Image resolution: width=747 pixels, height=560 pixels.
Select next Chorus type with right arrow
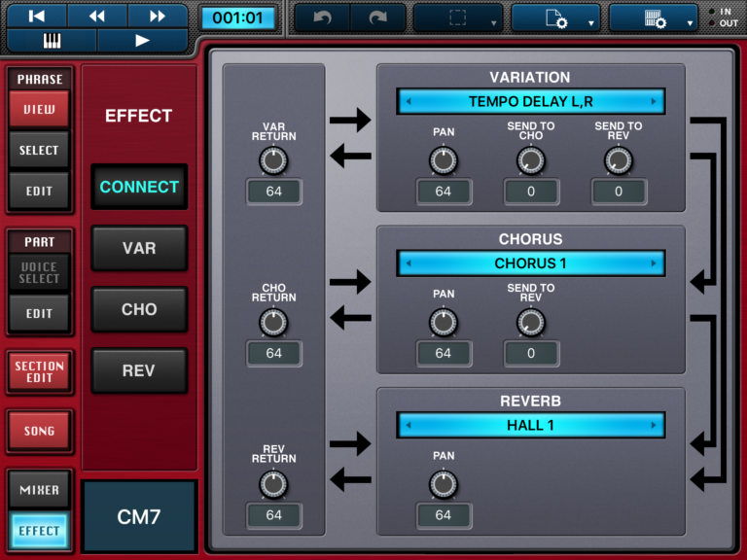pos(654,263)
